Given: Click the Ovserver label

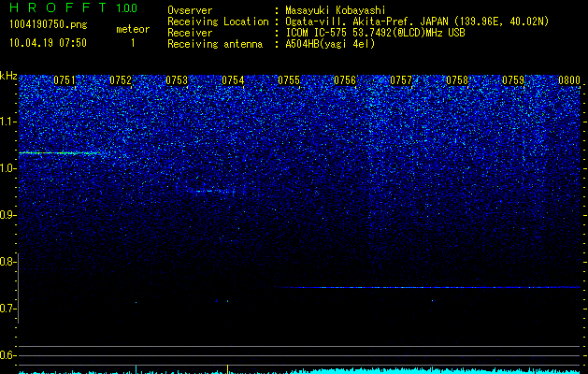Looking at the screenshot, I should 190,10.
